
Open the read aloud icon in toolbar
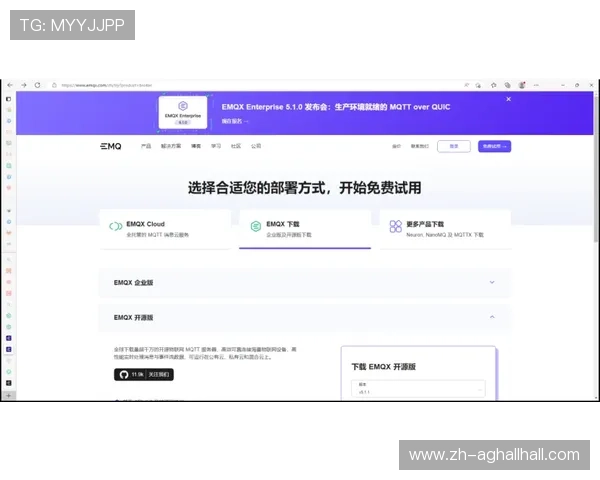(x=466, y=85)
